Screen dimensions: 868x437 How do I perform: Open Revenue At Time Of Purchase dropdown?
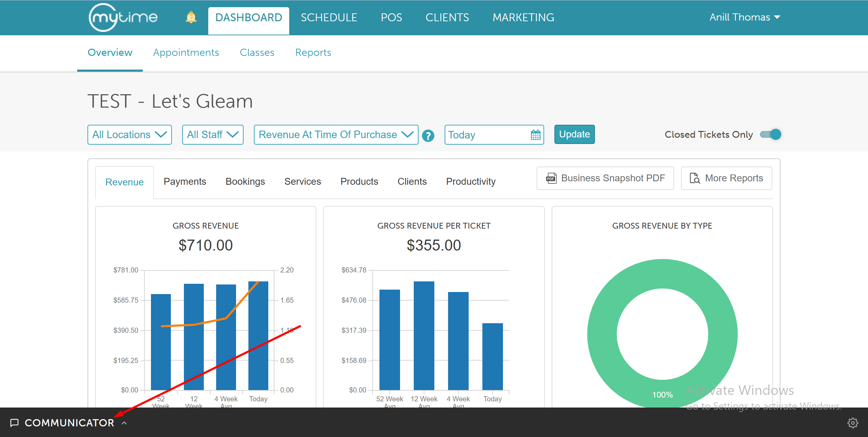[336, 135]
